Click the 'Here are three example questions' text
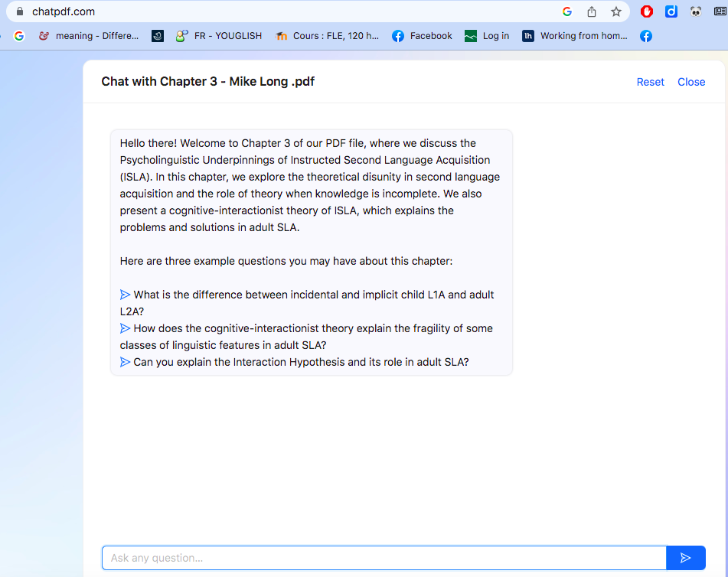The width and height of the screenshot is (728, 577). tap(286, 261)
